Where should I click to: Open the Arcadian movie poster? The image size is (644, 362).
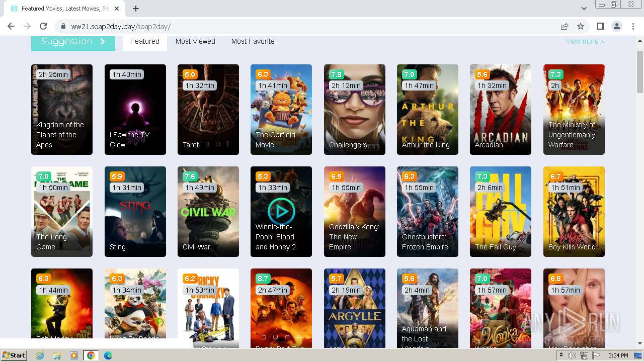point(501,110)
